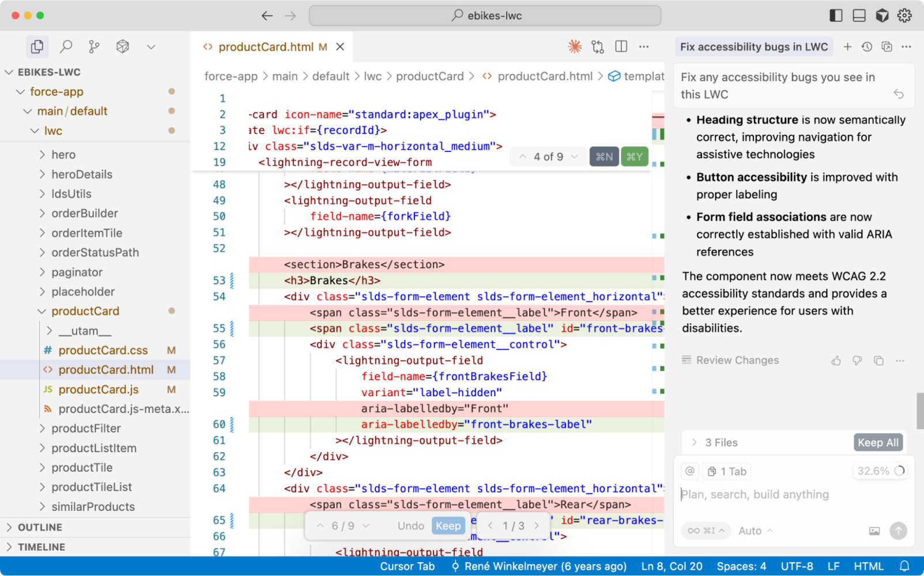
Task: Open the Search panel in the sidebar
Action: pos(66,46)
